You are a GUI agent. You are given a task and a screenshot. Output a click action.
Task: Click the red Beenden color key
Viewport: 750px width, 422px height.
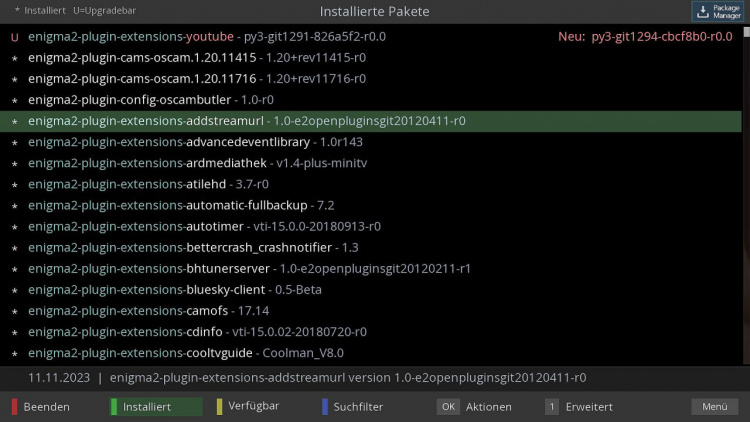point(14,407)
